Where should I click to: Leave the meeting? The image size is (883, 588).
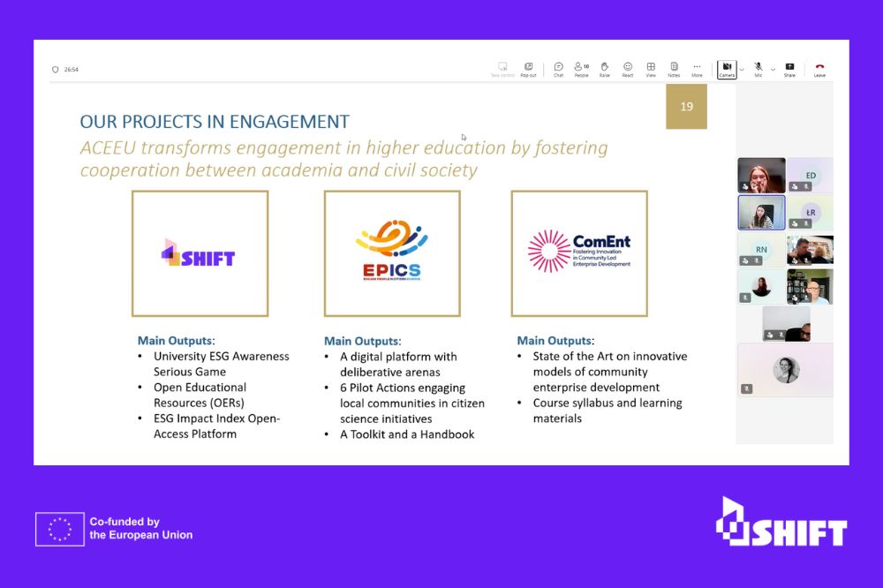[x=819, y=69]
